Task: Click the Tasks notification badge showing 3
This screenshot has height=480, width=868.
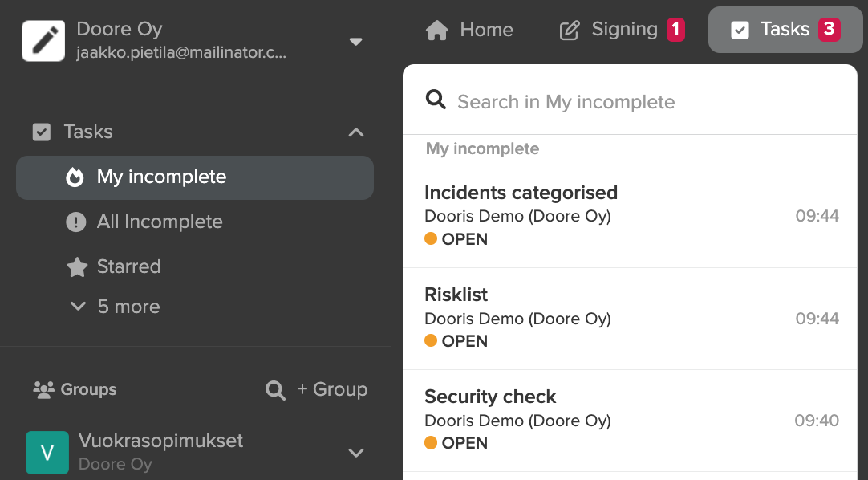Action: pos(829,30)
